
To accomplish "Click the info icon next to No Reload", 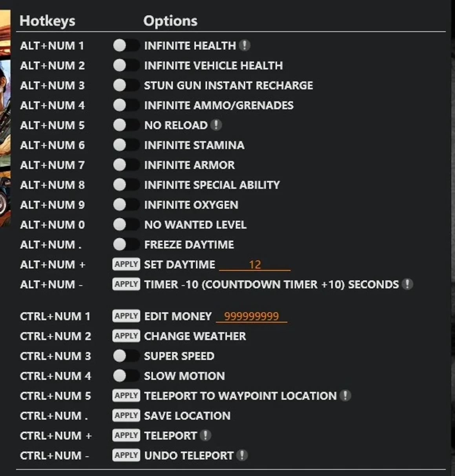I will pyautogui.click(x=216, y=125).
